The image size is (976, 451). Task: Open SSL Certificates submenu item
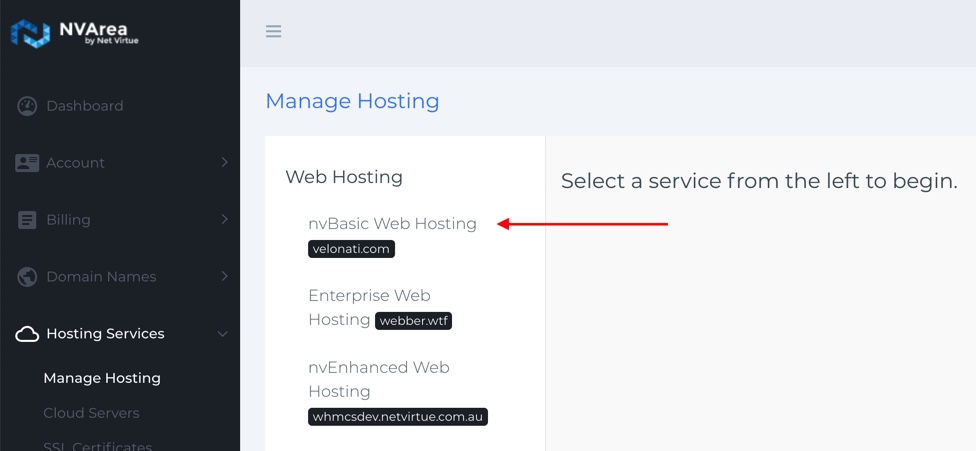[x=98, y=445]
